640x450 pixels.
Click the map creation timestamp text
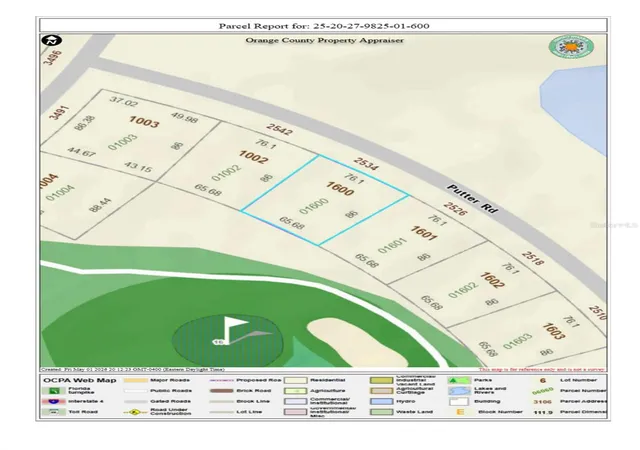(x=132, y=370)
